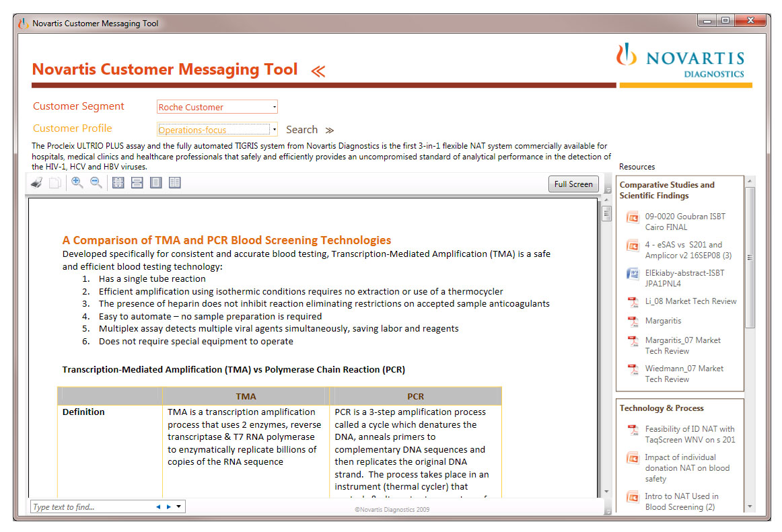Print the document using printer icon
The height and width of the screenshot is (532, 782).
click(x=36, y=183)
